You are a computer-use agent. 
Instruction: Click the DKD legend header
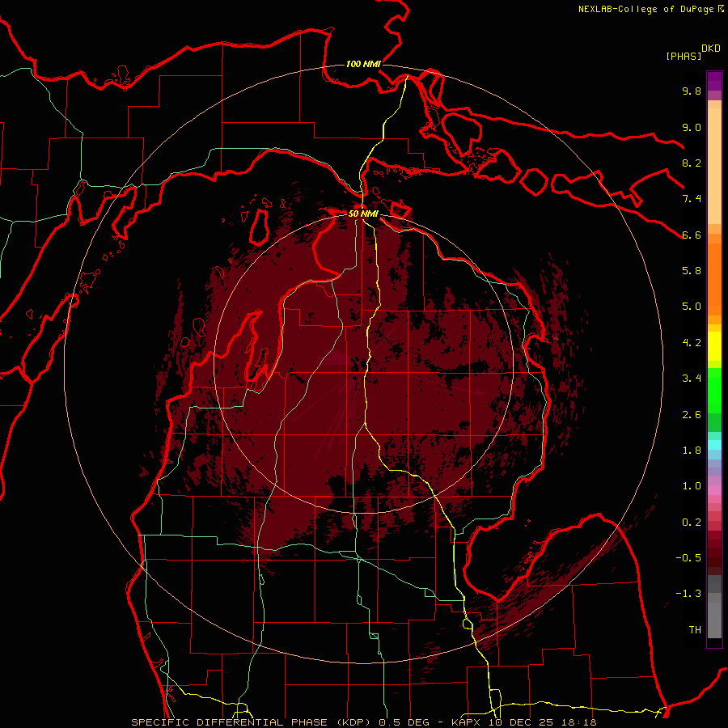[711, 49]
